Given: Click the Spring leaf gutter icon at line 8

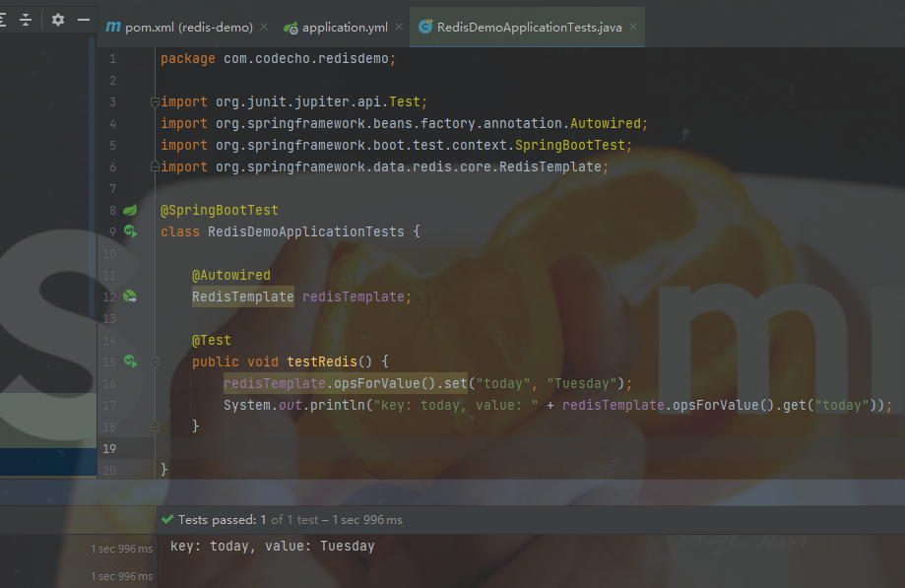Looking at the screenshot, I should [x=130, y=210].
